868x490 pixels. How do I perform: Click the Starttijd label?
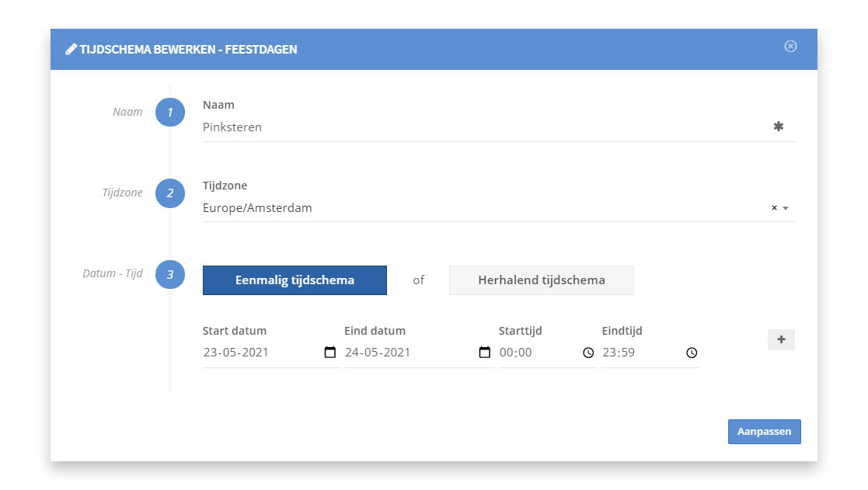[521, 331]
